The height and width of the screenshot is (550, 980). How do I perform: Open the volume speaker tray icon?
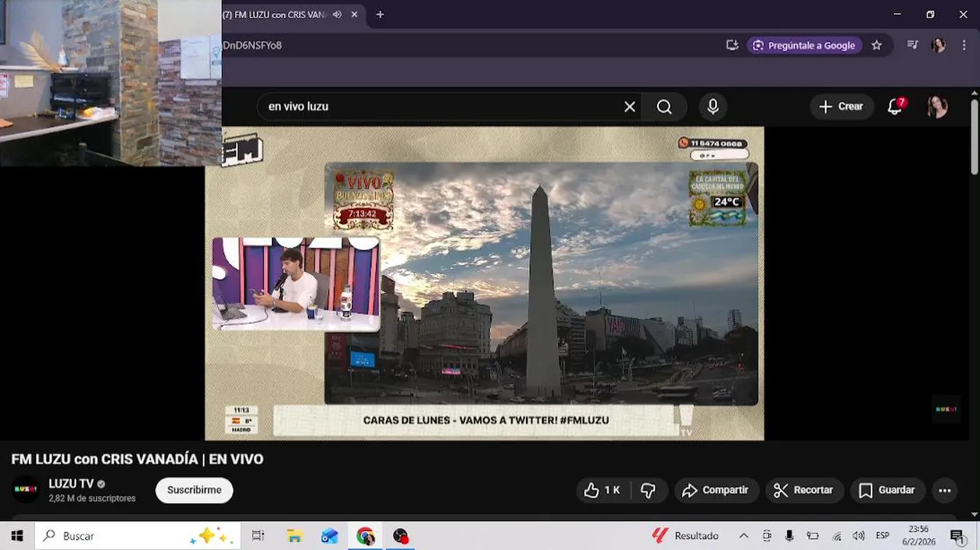[x=859, y=536]
